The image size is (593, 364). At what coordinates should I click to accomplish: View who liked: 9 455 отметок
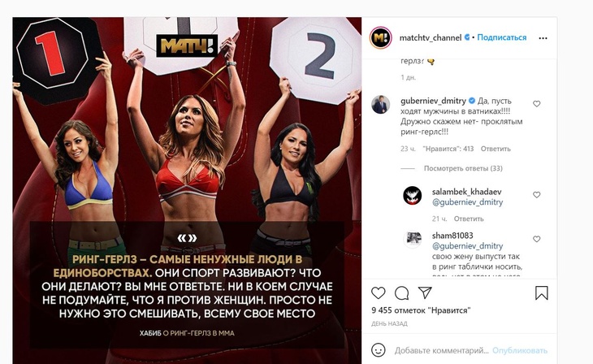(421, 310)
